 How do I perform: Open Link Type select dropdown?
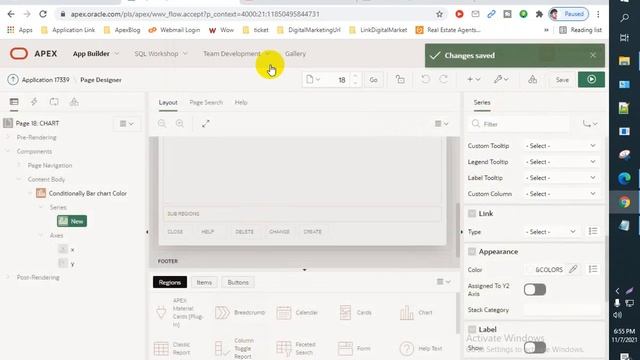(x=551, y=231)
